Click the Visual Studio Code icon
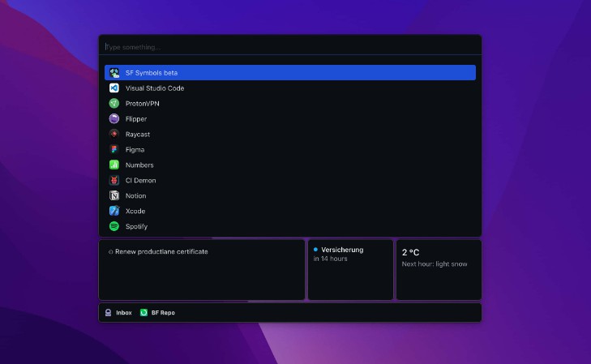 coord(114,88)
